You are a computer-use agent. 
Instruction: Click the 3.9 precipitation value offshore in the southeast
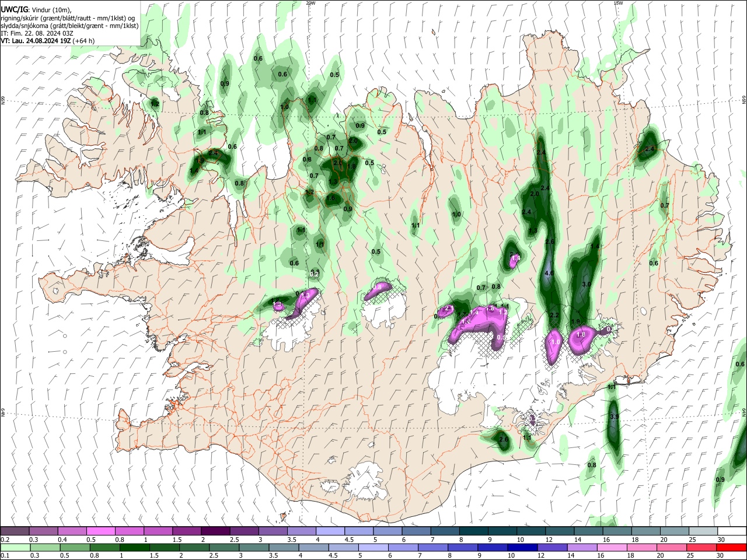[x=614, y=417]
